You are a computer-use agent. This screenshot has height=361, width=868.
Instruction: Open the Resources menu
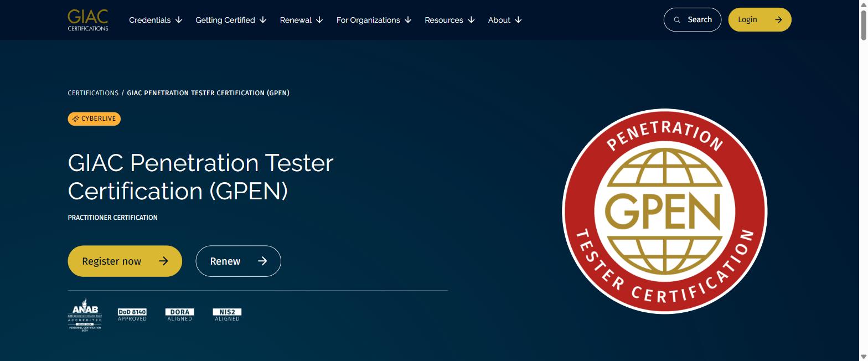(x=449, y=20)
